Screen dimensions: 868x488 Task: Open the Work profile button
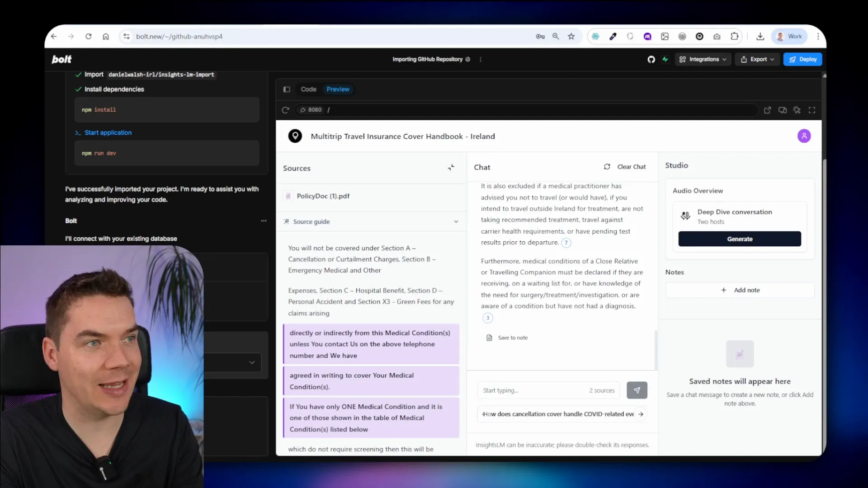[789, 37]
